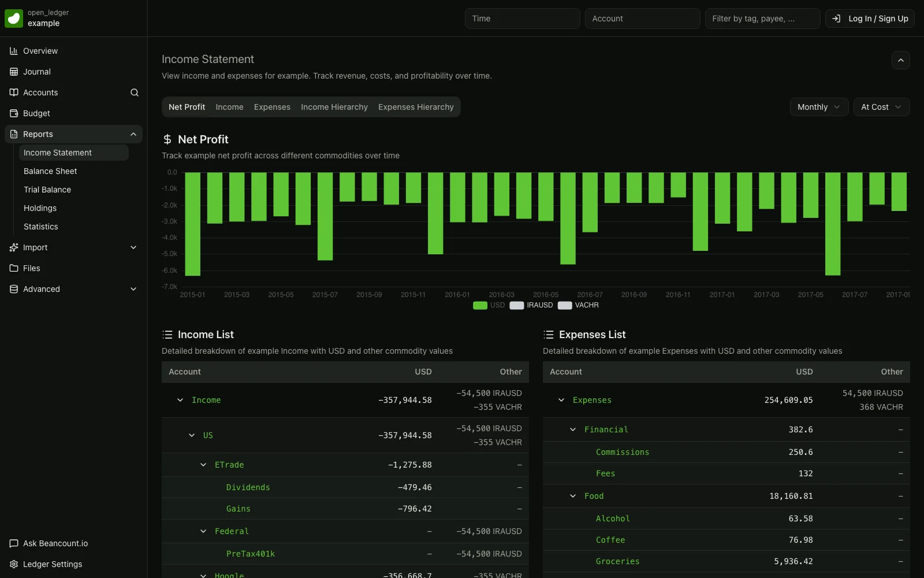This screenshot has width=924, height=578.
Task: Open the Groceries account link
Action: [x=617, y=561]
